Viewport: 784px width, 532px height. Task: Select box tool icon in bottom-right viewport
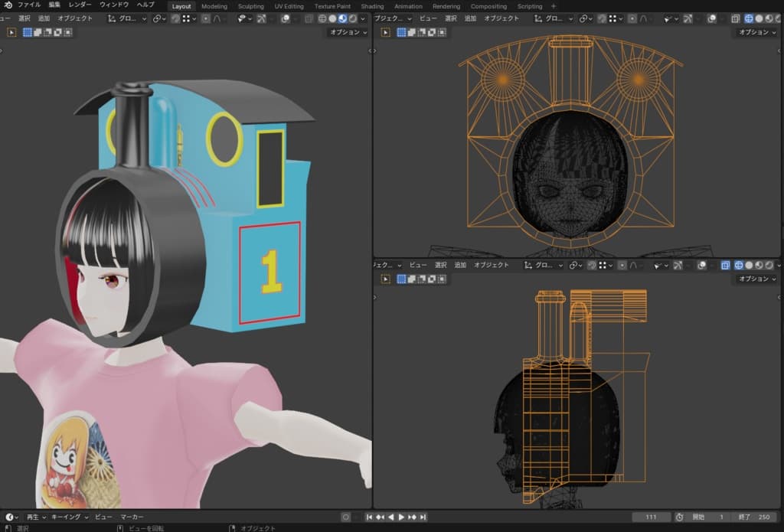(386, 279)
